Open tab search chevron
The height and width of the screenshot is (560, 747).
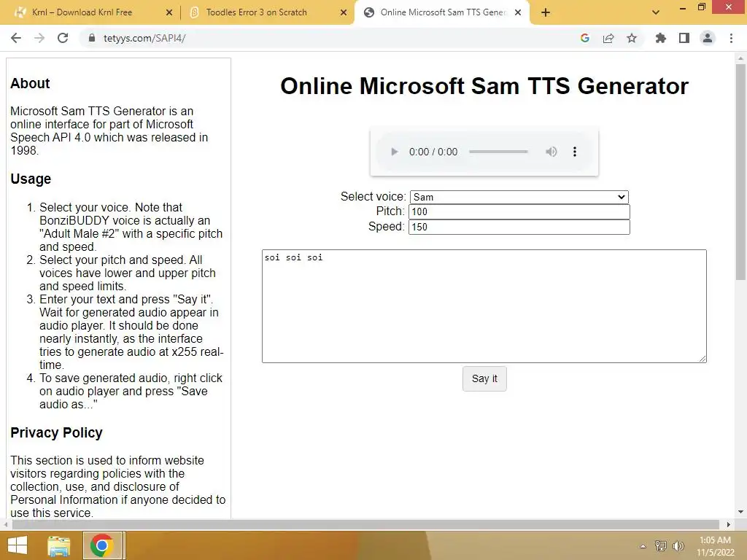coord(656,12)
